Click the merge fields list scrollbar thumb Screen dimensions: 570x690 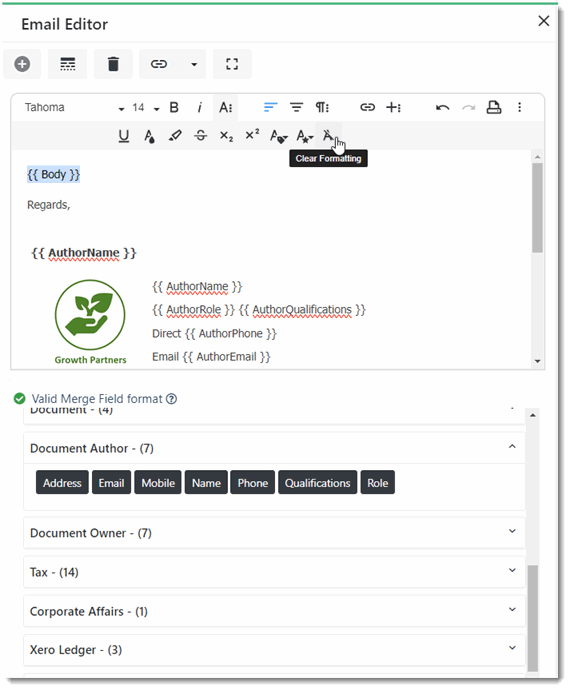[533, 619]
